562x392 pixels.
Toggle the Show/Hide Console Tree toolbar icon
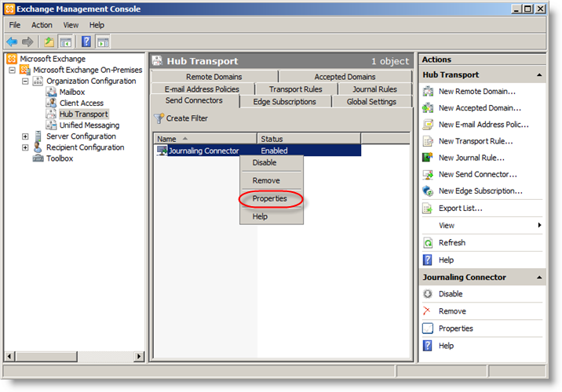(x=66, y=42)
